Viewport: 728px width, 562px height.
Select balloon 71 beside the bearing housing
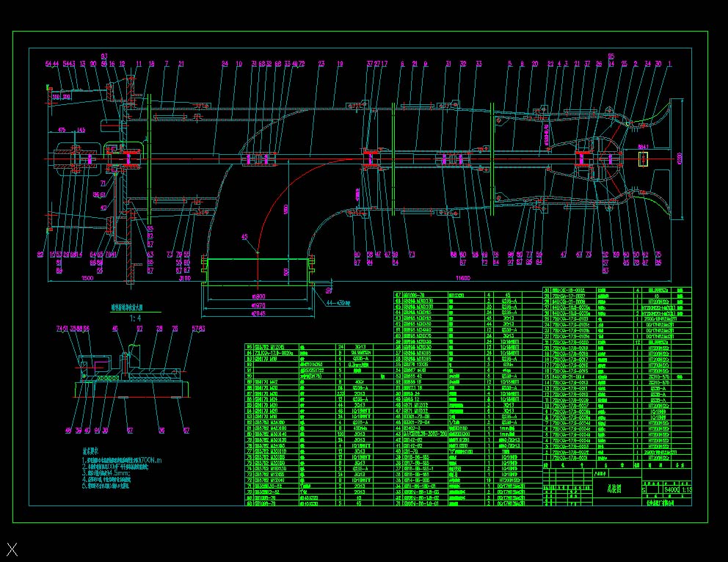103,183
